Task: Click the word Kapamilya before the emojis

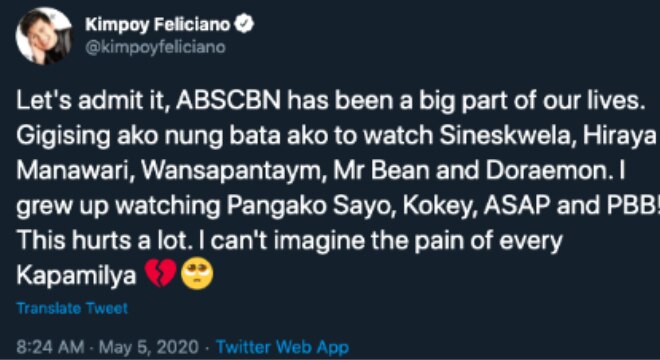Action: [x=77, y=275]
